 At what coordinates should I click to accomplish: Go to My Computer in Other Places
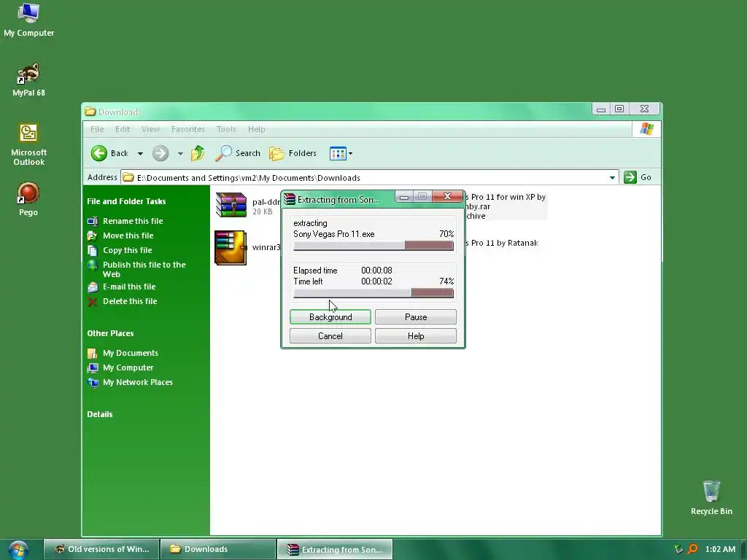(128, 367)
